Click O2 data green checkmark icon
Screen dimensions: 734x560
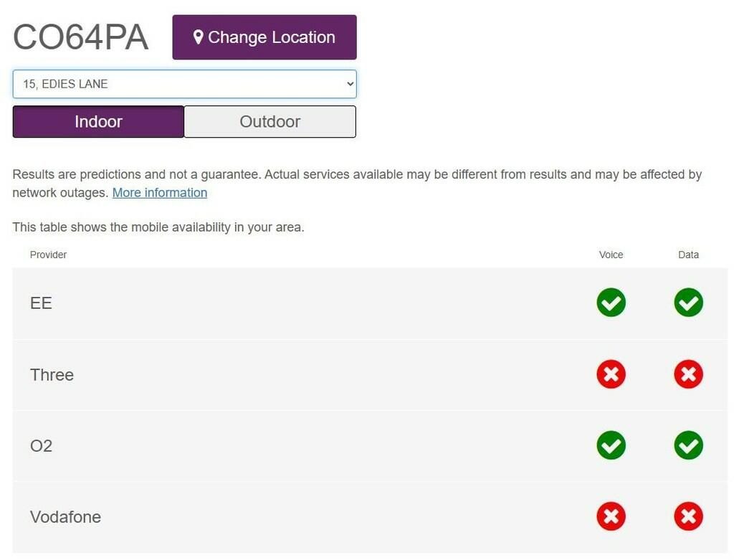tap(688, 445)
